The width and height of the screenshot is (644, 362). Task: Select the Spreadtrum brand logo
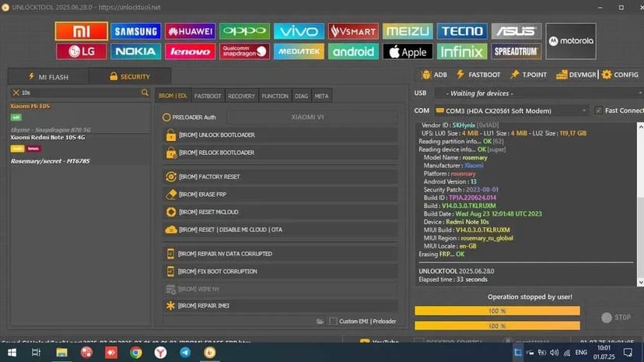[x=516, y=51]
